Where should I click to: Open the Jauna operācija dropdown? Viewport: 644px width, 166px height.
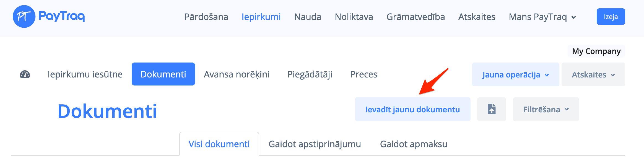coord(515,75)
